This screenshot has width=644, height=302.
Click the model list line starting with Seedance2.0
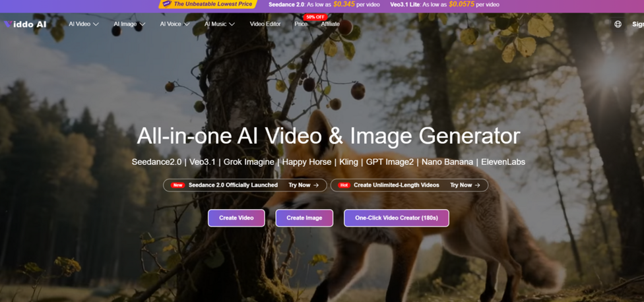coord(329,162)
